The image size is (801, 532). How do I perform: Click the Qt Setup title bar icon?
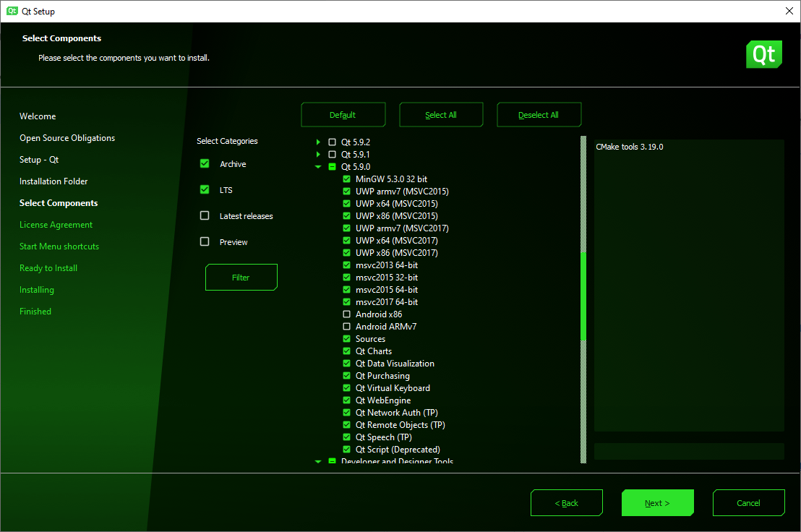tap(12, 11)
